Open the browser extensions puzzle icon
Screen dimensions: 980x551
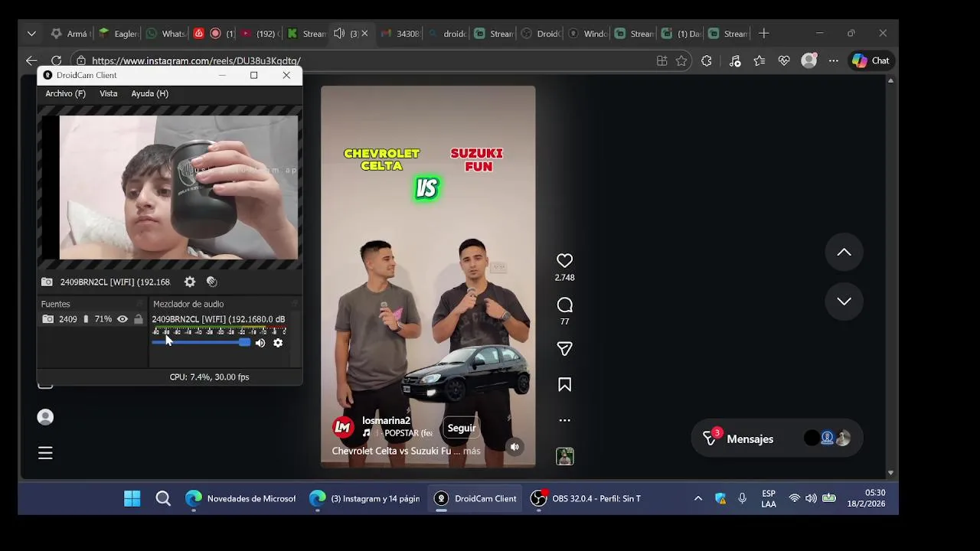coord(707,60)
